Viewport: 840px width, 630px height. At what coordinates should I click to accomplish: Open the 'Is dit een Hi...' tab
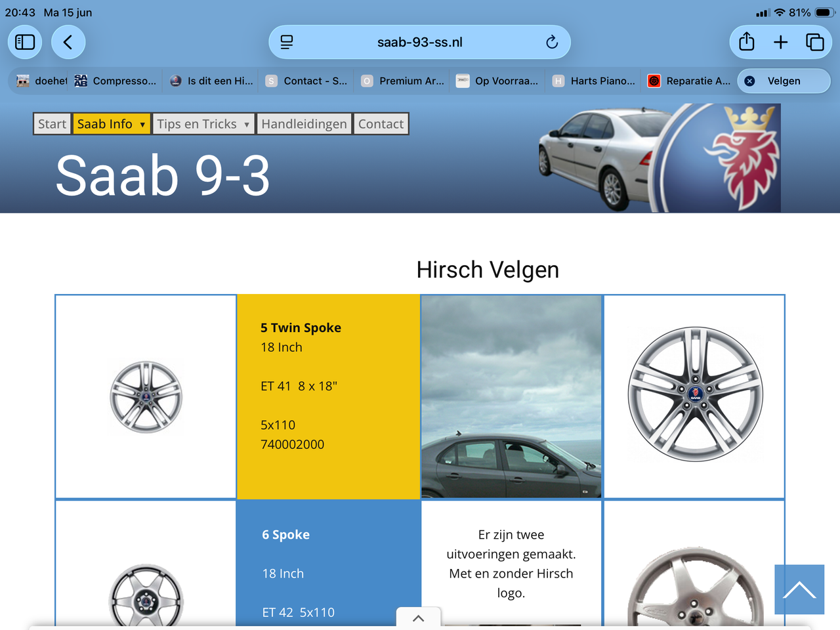pyautogui.click(x=211, y=81)
